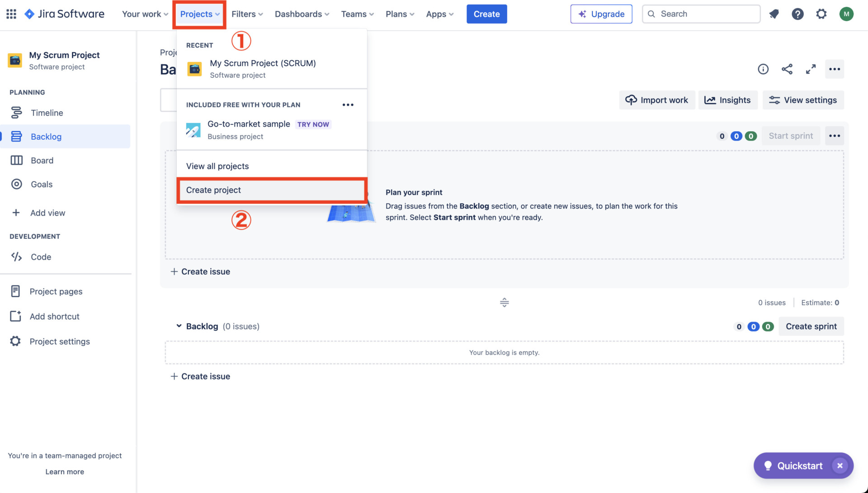Click the blue Create button

point(486,14)
